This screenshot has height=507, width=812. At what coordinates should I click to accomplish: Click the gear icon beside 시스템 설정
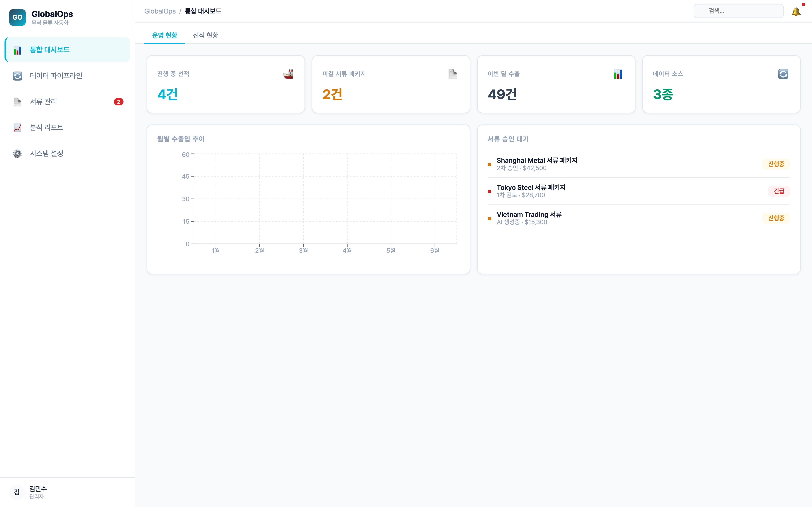17,154
